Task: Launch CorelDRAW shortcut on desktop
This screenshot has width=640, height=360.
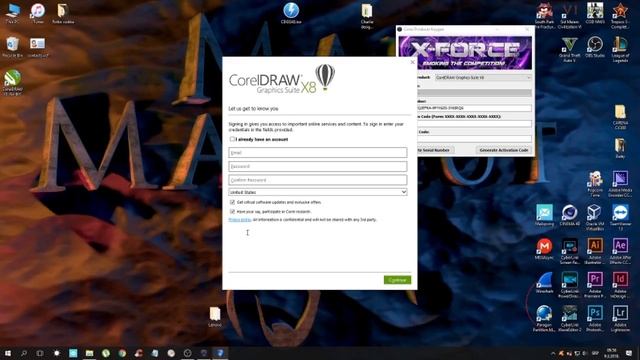Action: tap(12, 82)
